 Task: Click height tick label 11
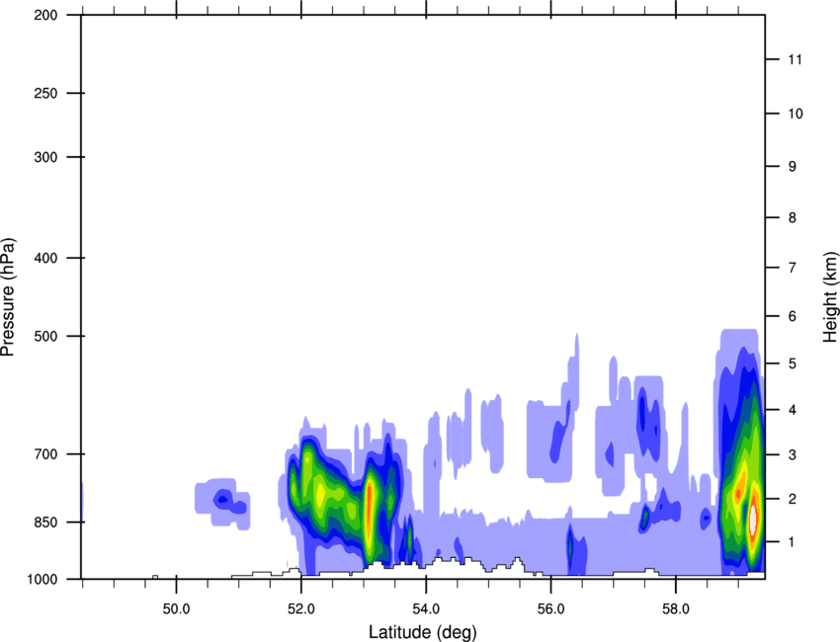tap(795, 59)
